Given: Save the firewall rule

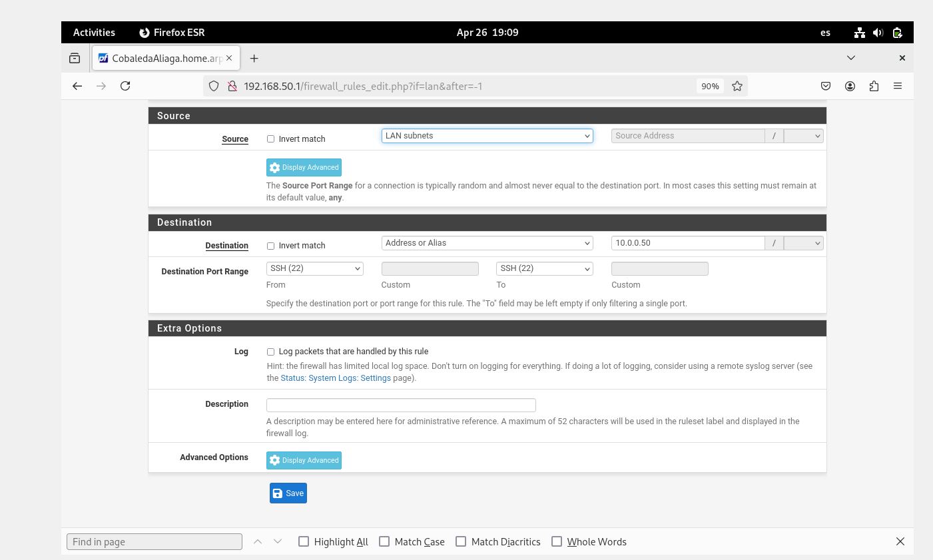Looking at the screenshot, I should pyautogui.click(x=288, y=493).
